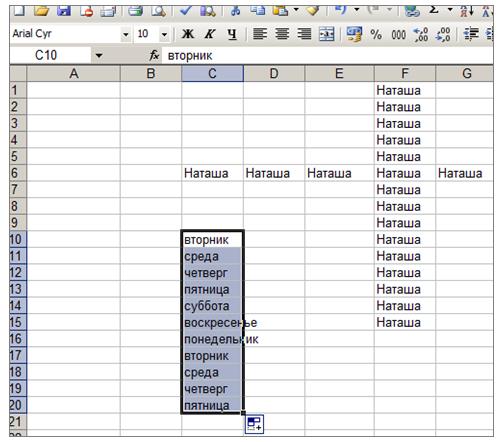The image size is (503, 442).
Task: Select row 1 header
Action: 18,90
